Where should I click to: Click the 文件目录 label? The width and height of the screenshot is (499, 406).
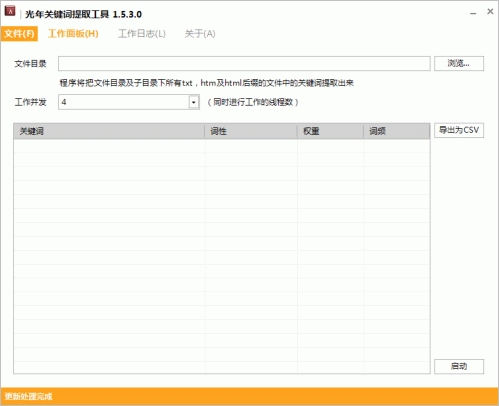(x=30, y=64)
